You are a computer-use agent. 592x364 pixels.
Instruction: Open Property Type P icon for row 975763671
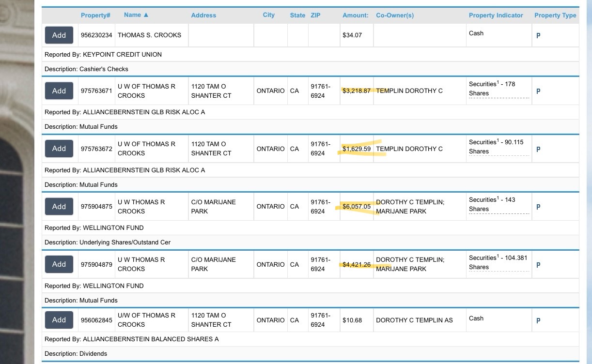point(538,91)
